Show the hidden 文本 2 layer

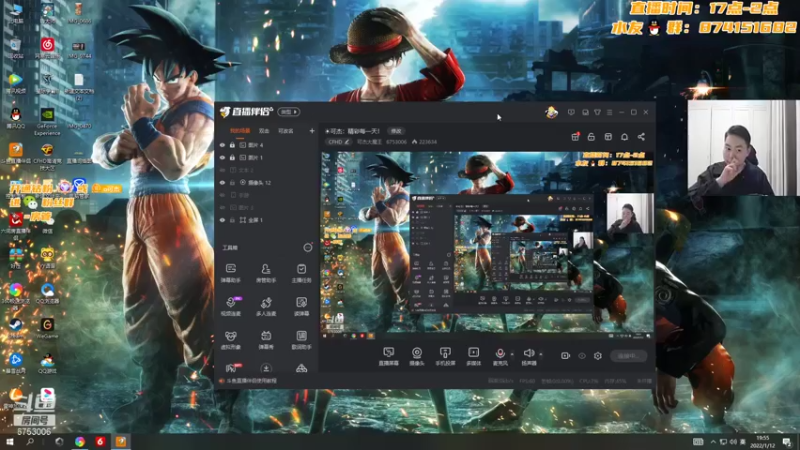coord(222,170)
